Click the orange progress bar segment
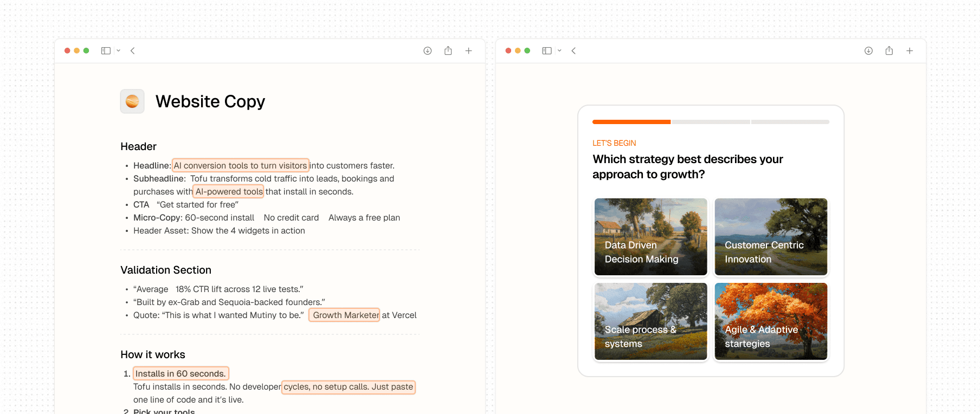980x414 pixels. [631, 122]
